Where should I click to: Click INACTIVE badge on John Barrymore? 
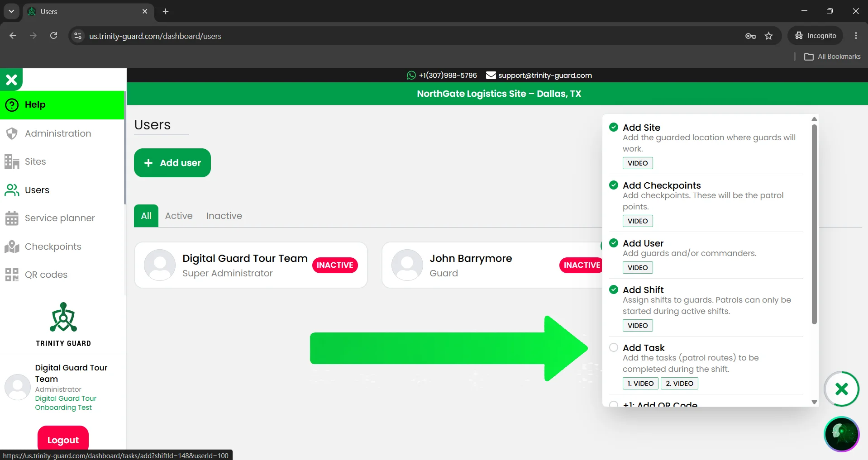[581, 265]
